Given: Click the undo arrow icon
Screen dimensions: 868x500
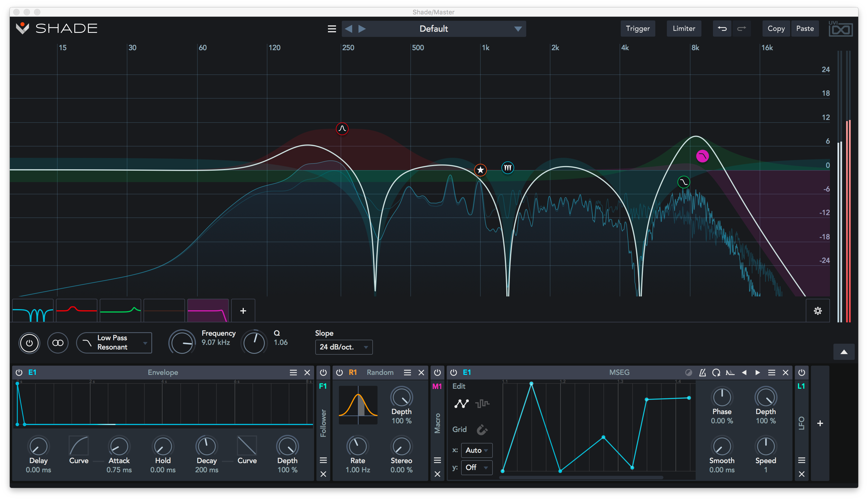Looking at the screenshot, I should [x=722, y=29].
